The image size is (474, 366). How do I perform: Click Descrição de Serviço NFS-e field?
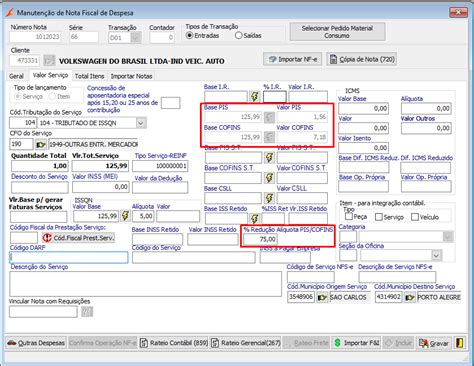[397, 277]
